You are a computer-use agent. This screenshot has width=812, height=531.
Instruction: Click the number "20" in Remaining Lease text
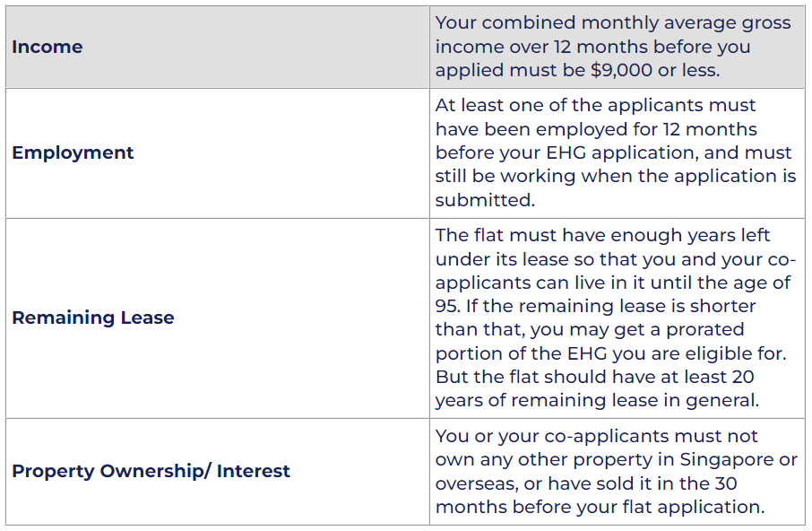(745, 377)
